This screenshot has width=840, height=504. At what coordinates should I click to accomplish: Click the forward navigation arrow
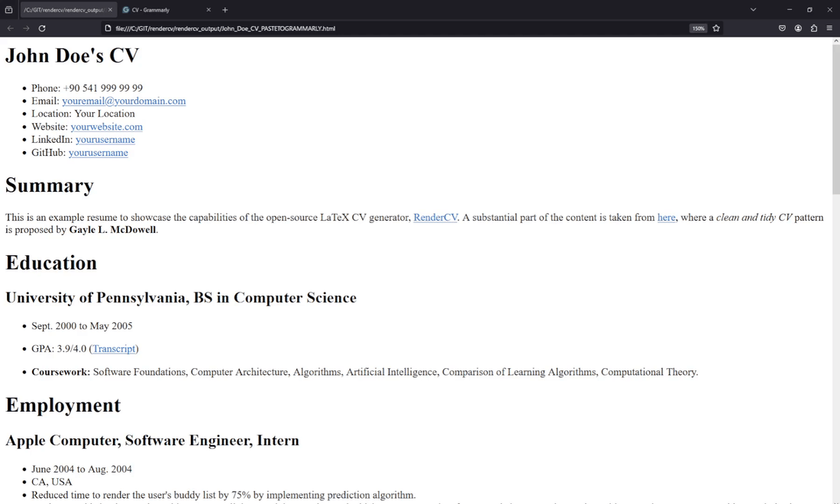26,28
